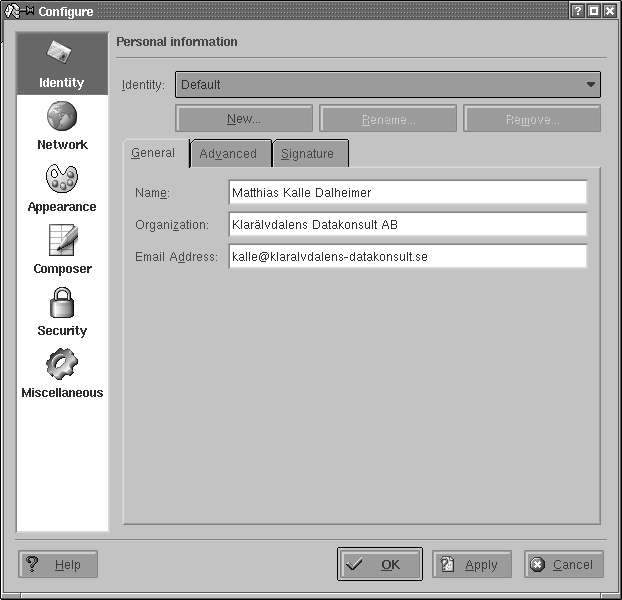This screenshot has height=600, width=622.
Task: Click the title bar window menu icon
Action: pyautogui.click(x=12, y=11)
